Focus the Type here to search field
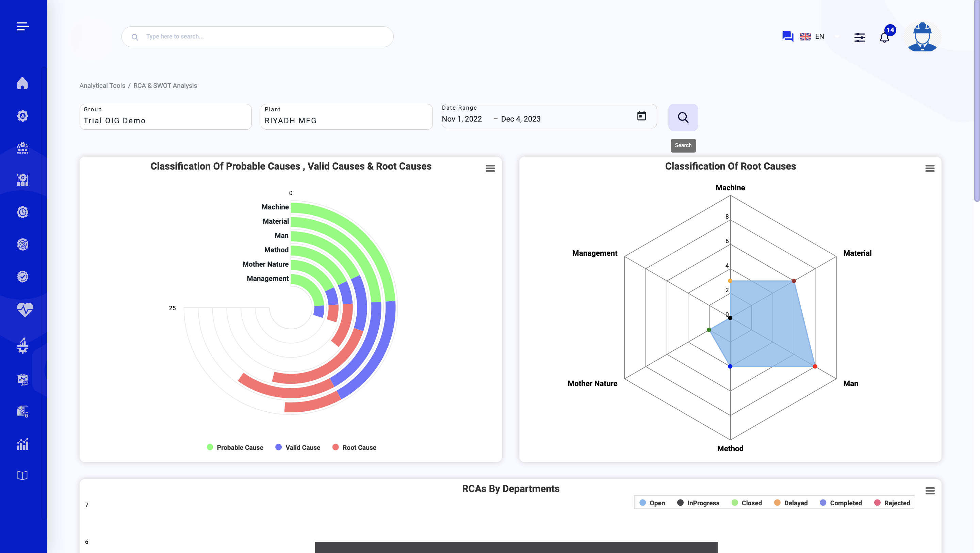The image size is (980, 553). click(257, 36)
